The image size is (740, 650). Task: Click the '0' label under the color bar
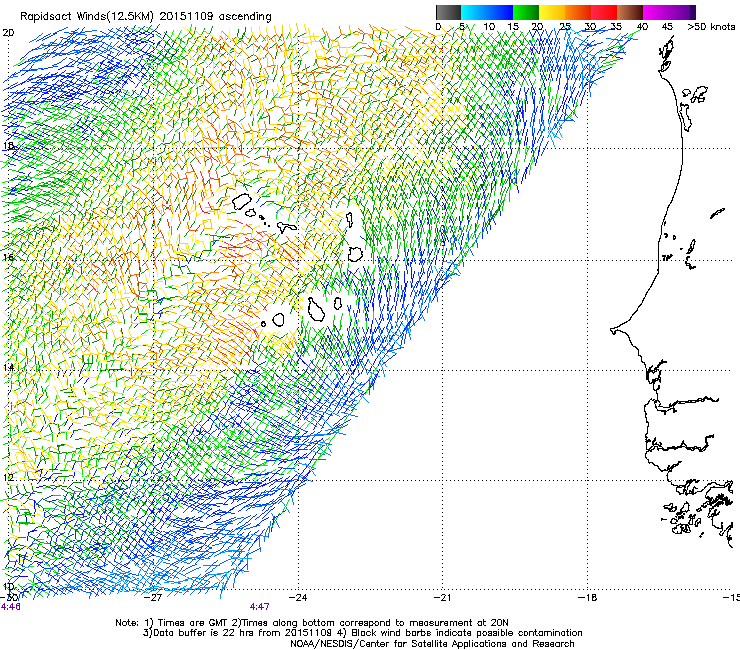pyautogui.click(x=438, y=26)
